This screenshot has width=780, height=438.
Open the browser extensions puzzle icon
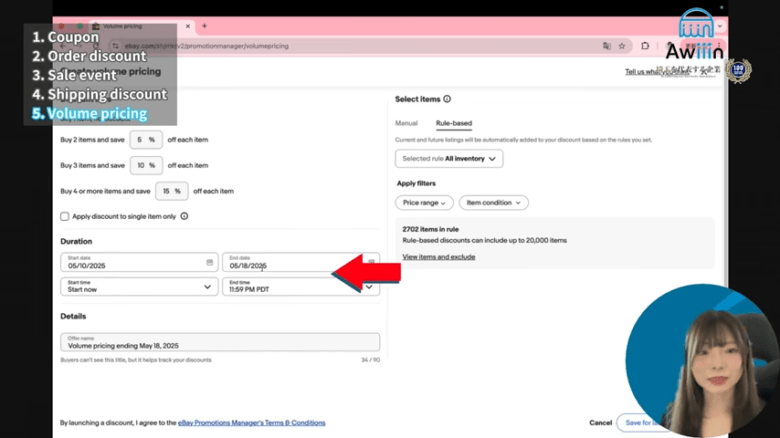click(x=645, y=46)
